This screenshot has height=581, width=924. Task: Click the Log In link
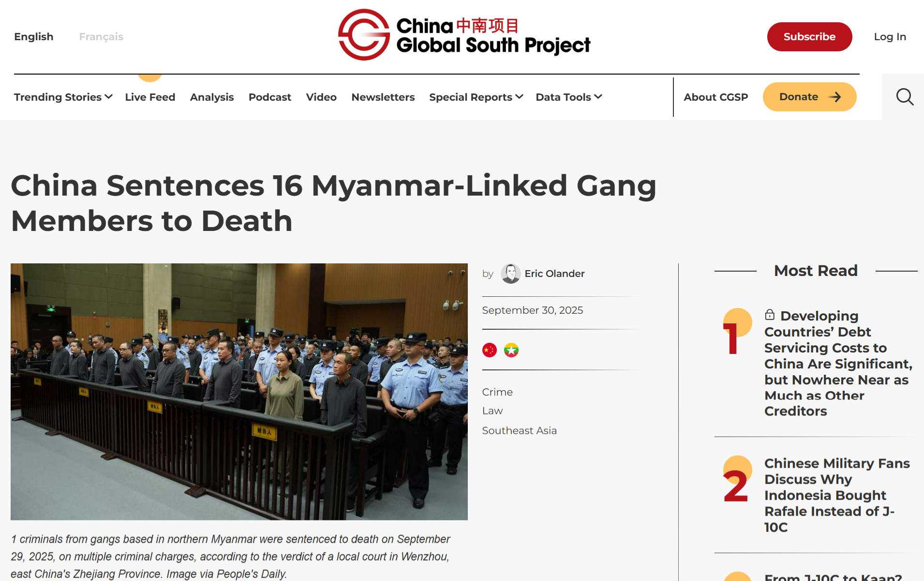pos(890,37)
